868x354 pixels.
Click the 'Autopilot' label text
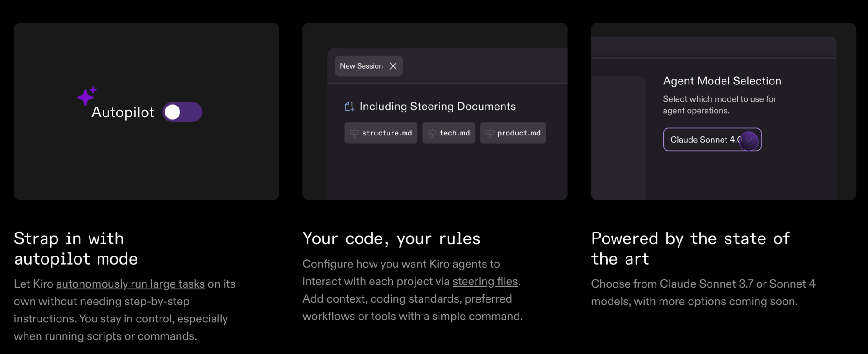click(123, 112)
